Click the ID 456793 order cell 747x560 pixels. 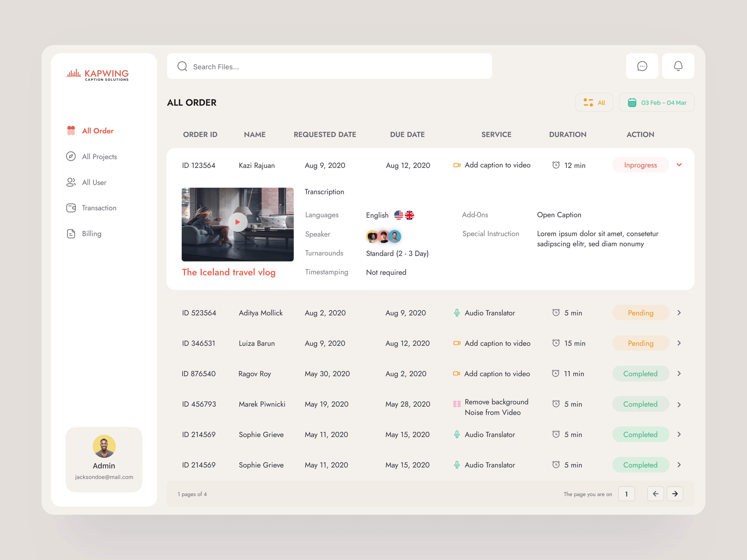(x=199, y=404)
